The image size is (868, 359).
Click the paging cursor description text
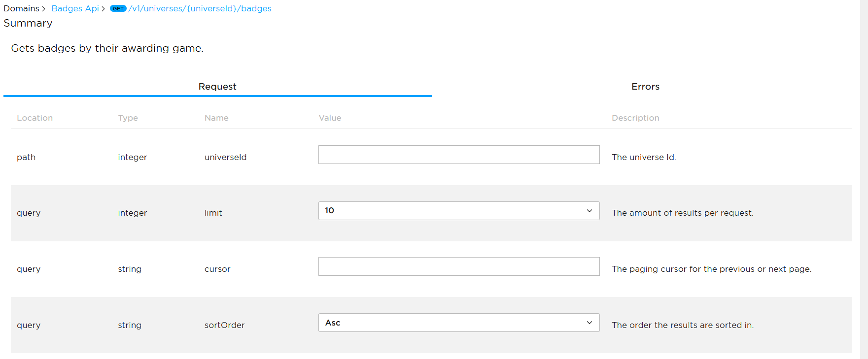(711, 269)
